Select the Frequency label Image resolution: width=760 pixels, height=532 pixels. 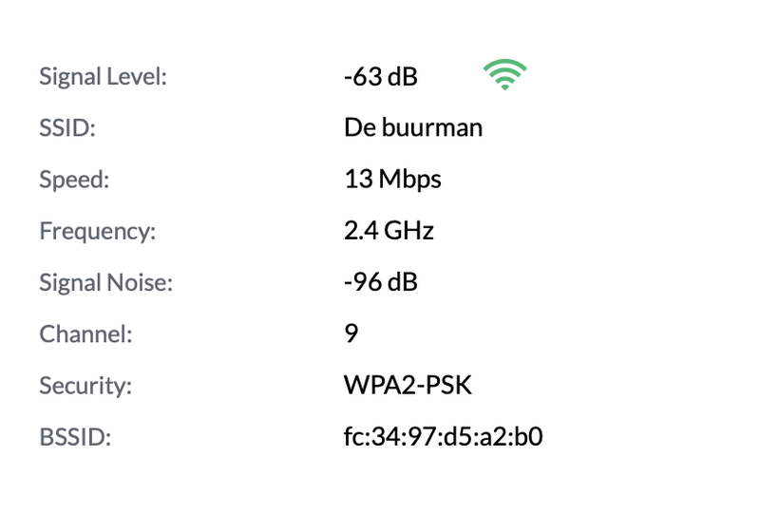[98, 231]
